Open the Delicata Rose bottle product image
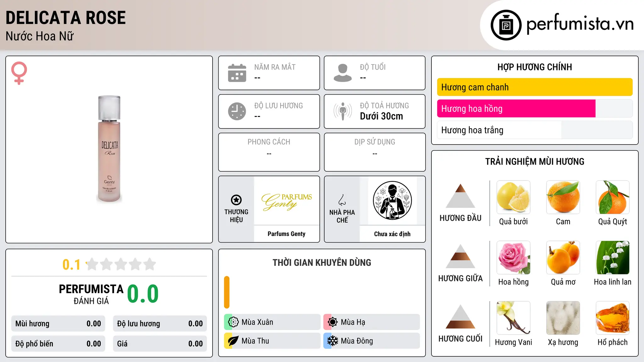644x362 pixels. [x=109, y=149]
